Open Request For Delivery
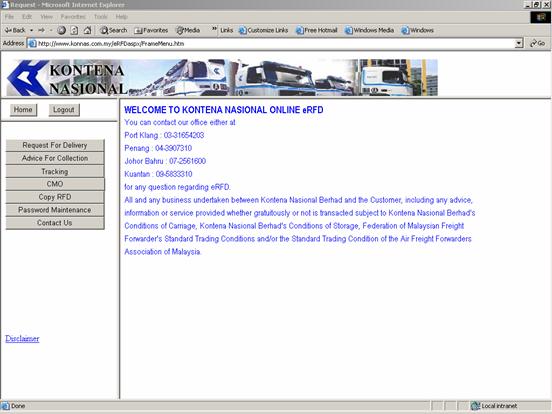Viewport: 552px width, 414px height. pyautogui.click(x=55, y=145)
